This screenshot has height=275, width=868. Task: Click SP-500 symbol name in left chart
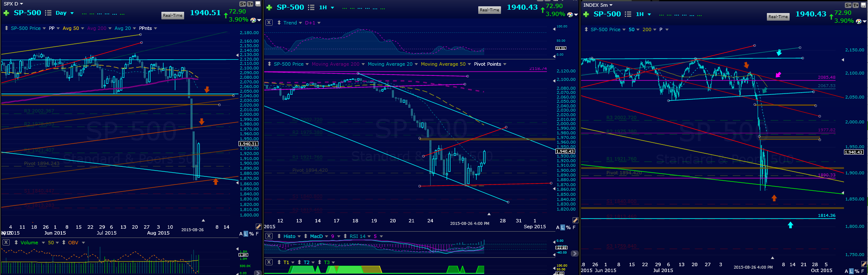tap(27, 13)
